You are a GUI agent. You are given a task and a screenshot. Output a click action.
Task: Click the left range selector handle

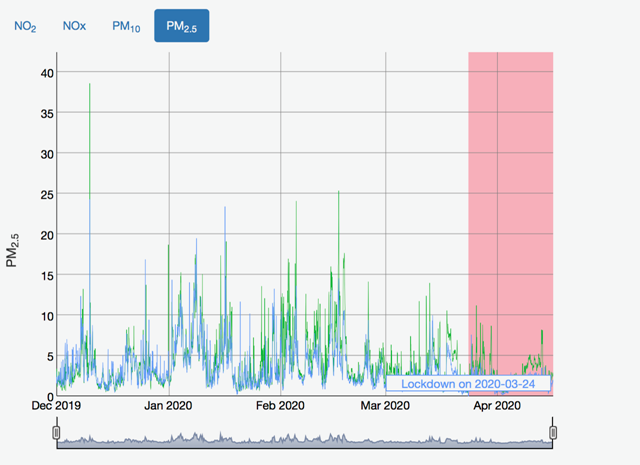pyautogui.click(x=56, y=433)
